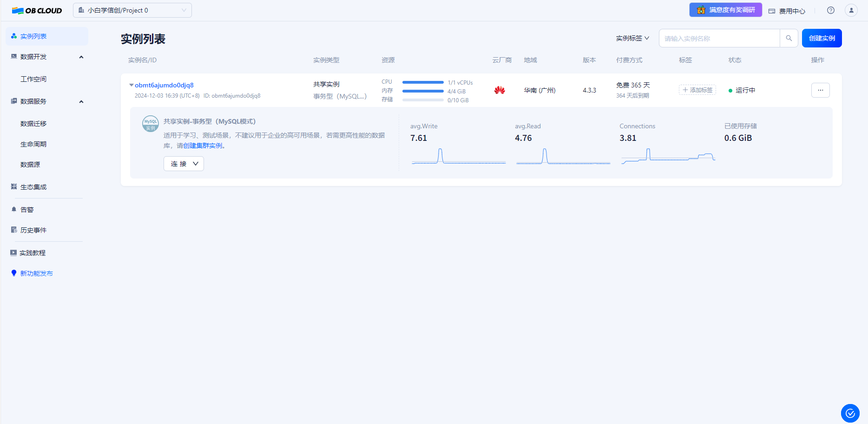Screen dimensions: 868x424
Task: Open the 实例标签 filter dropdown
Action: point(632,38)
